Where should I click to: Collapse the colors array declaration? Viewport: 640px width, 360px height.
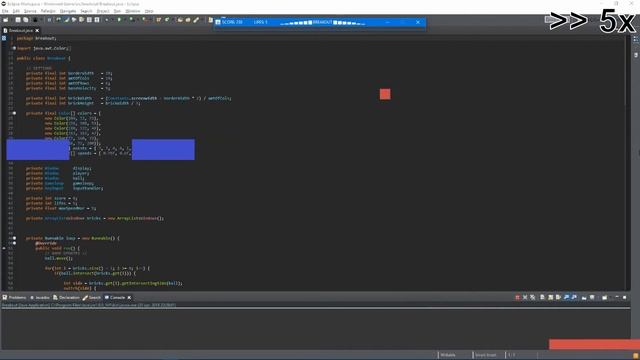click(14, 113)
